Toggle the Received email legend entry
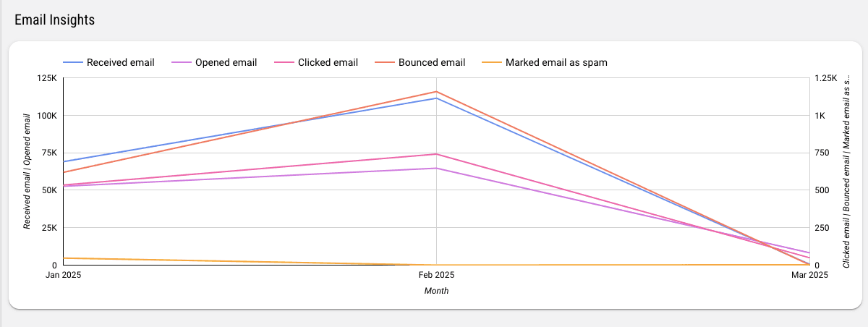 (120, 62)
